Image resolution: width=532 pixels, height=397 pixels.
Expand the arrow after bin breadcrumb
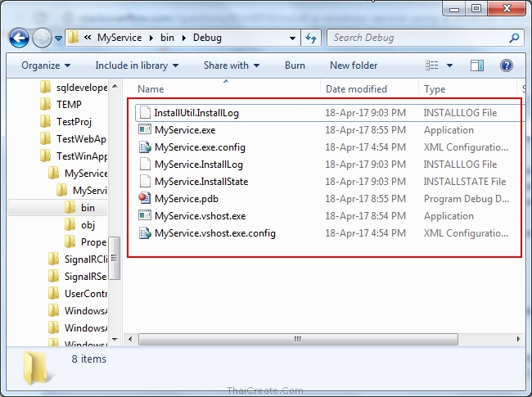click(x=184, y=38)
